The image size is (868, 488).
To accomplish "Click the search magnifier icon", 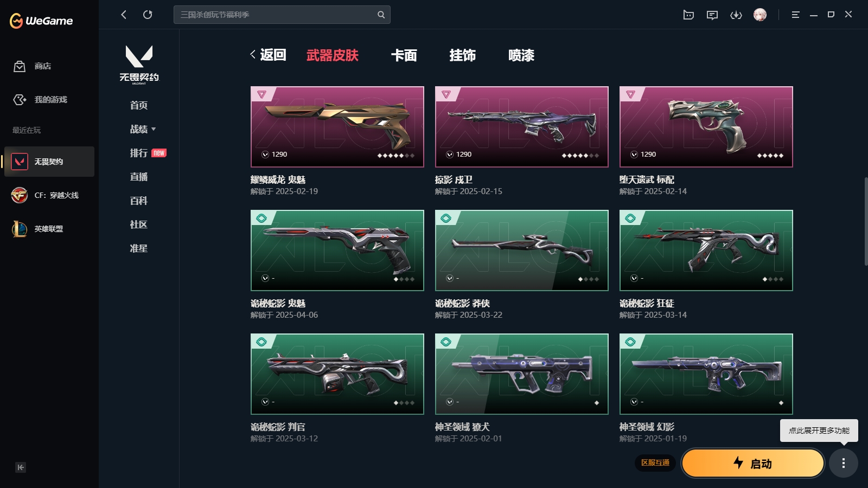I will tap(381, 15).
